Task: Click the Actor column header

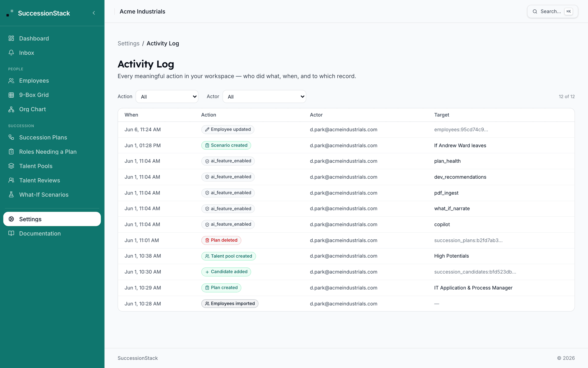Action: point(316,115)
